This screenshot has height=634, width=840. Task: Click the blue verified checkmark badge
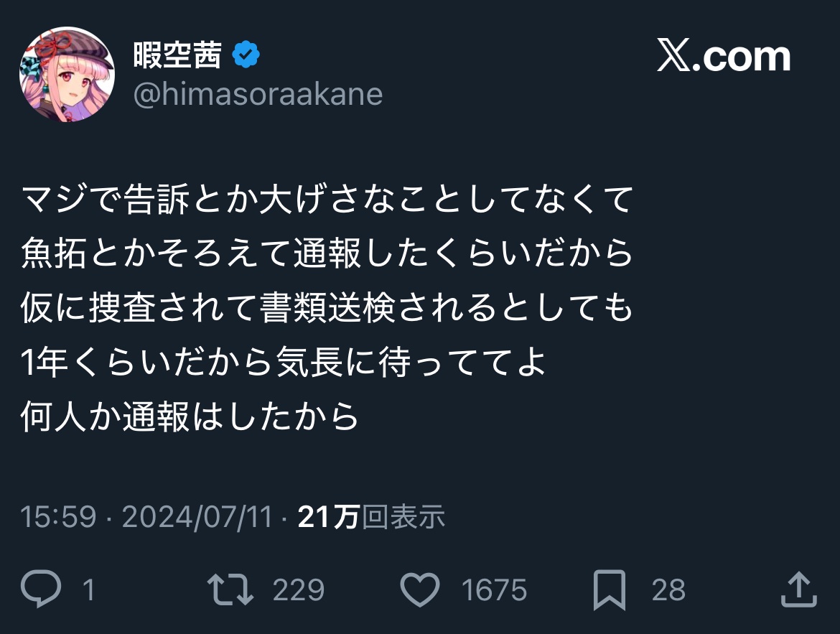click(x=246, y=55)
